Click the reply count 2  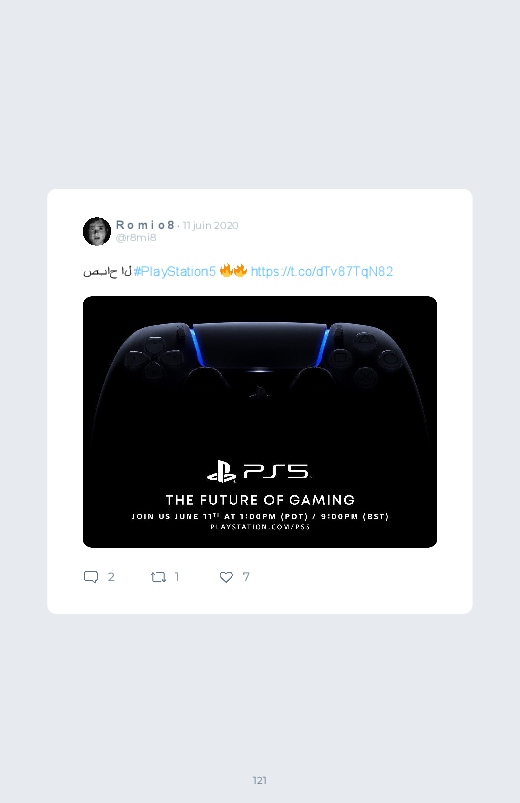click(111, 577)
